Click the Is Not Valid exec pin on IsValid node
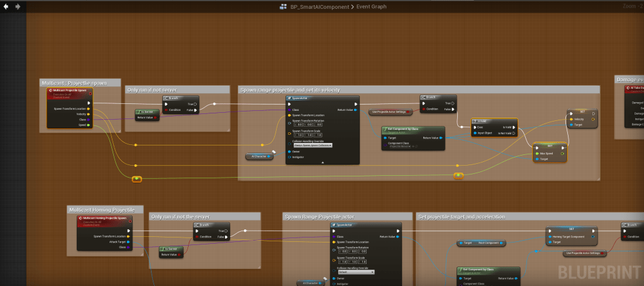The image size is (644, 286). point(513,133)
